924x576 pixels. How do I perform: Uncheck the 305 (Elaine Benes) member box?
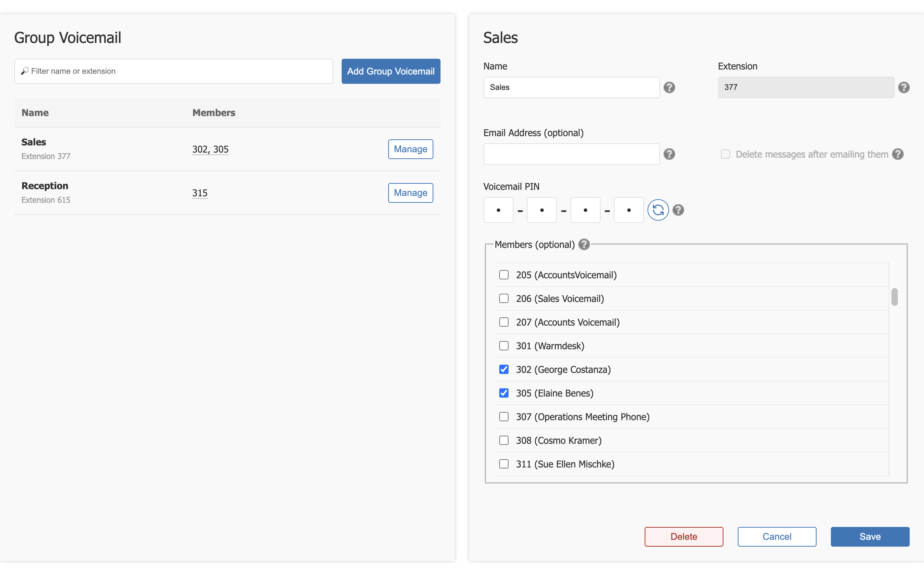click(504, 393)
